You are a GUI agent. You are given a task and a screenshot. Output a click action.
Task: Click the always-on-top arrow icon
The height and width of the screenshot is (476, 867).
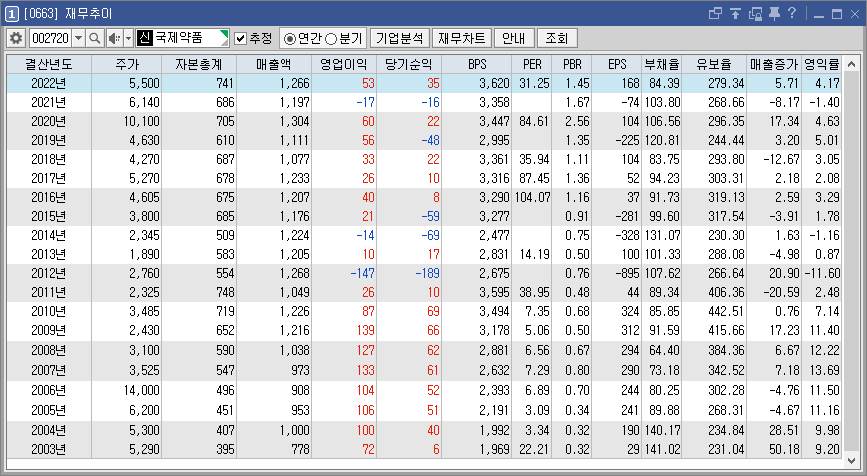click(x=735, y=13)
